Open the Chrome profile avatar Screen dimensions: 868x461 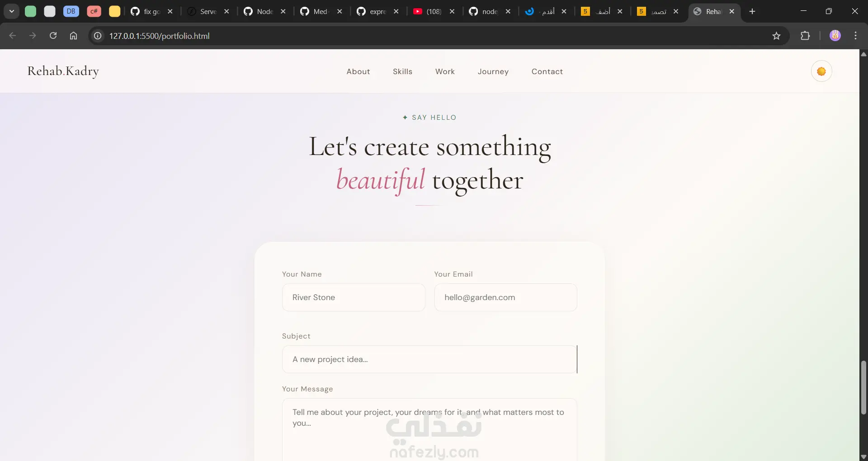click(835, 36)
